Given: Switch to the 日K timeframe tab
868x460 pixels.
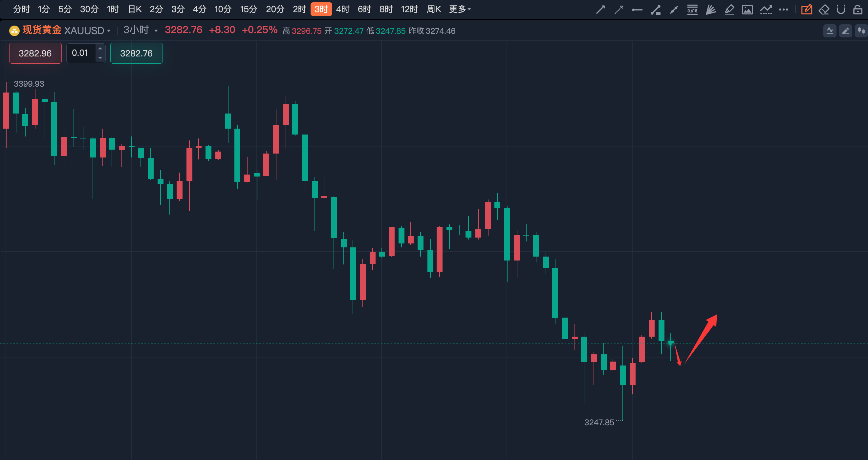Looking at the screenshot, I should click(135, 9).
